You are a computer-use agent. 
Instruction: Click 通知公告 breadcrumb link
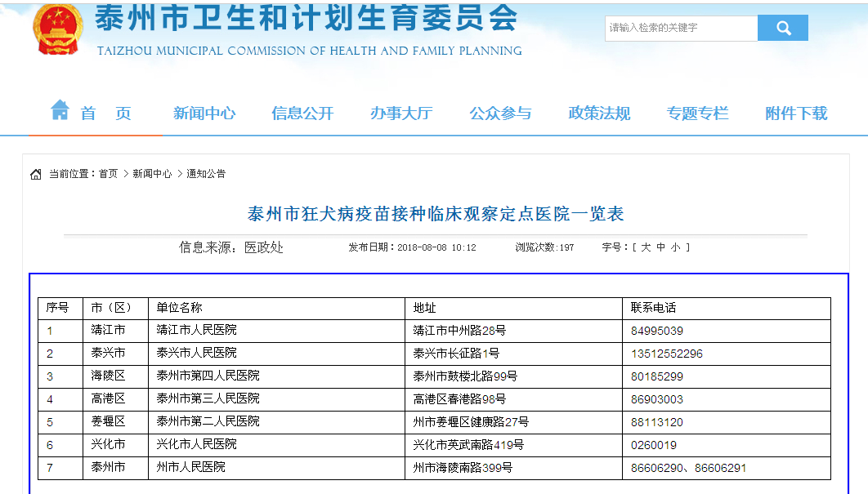point(206,174)
